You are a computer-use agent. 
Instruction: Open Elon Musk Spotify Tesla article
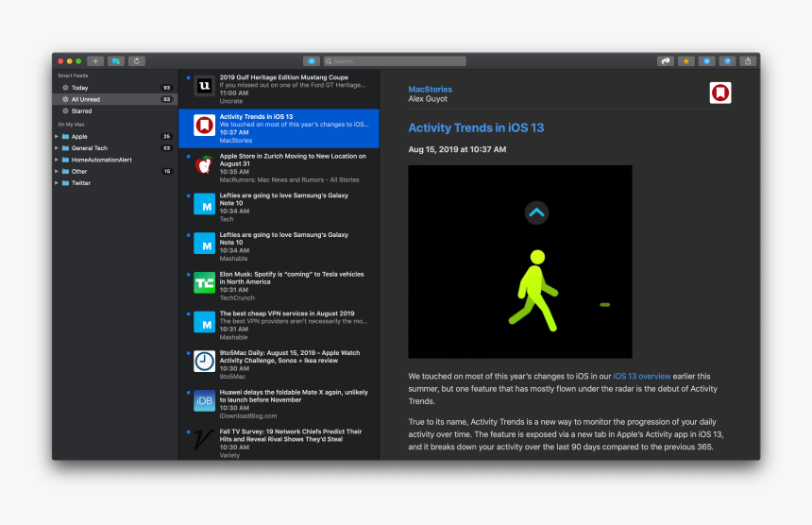[279, 286]
